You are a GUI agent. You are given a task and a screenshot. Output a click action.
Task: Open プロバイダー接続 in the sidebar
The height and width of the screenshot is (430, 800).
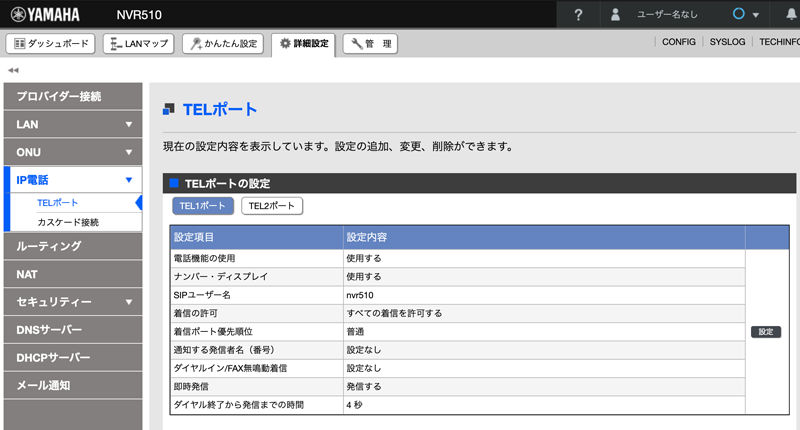[73, 96]
